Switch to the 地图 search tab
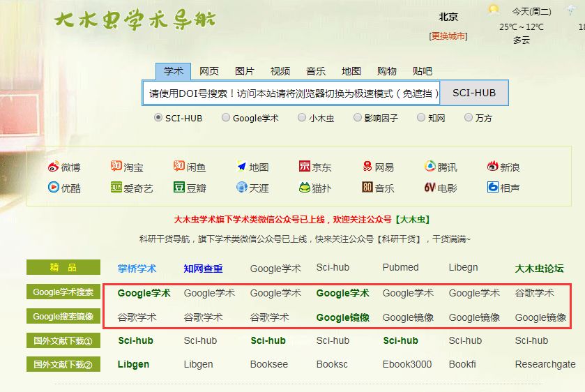Image resolution: width=585 pixels, height=392 pixels. [351, 71]
